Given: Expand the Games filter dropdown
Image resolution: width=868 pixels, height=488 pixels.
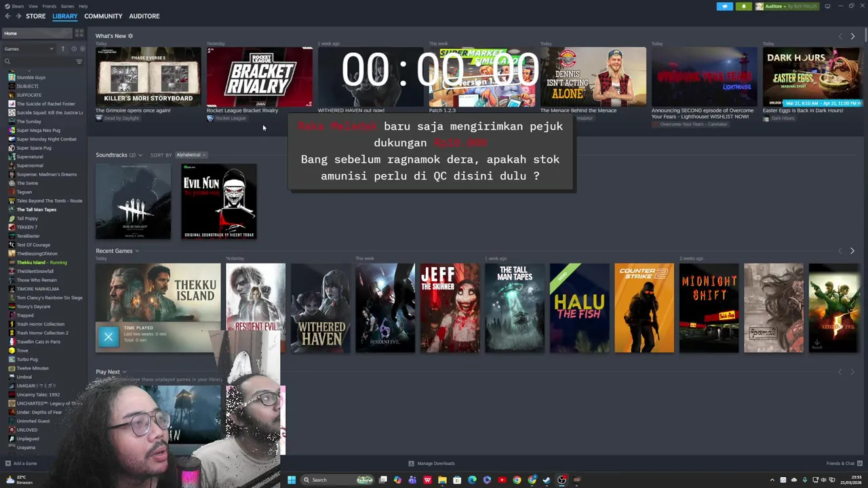Looking at the screenshot, I should point(28,49).
